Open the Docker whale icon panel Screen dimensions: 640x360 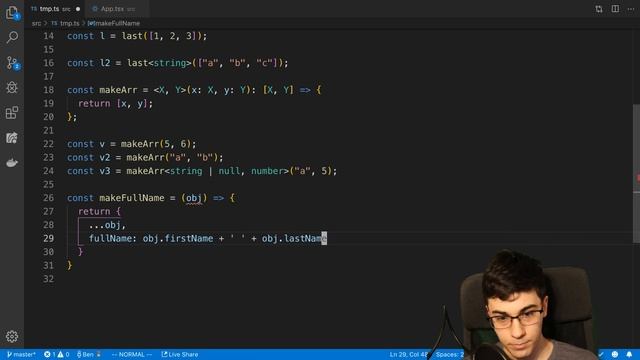(12, 162)
